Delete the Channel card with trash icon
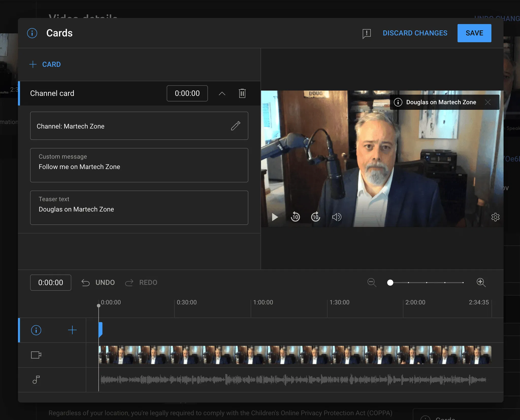520x420 pixels. tap(242, 93)
